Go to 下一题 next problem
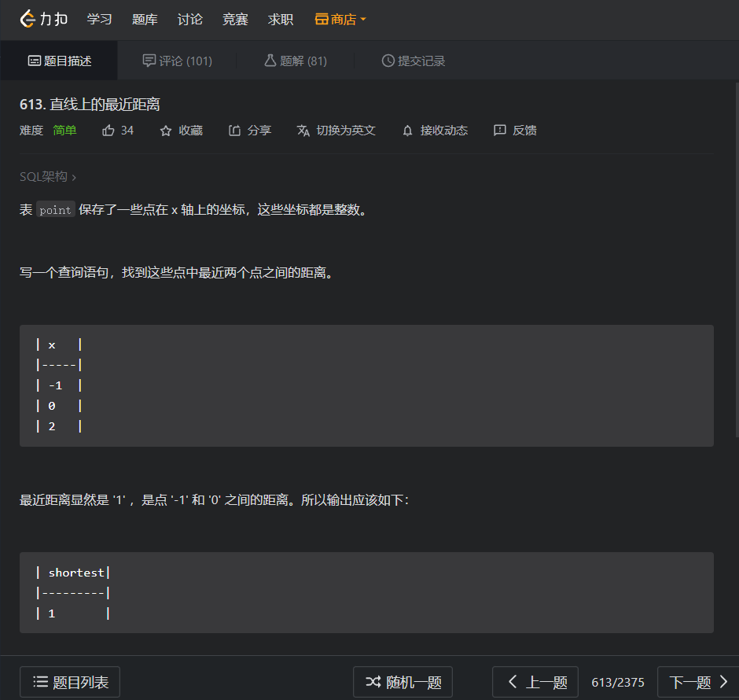This screenshot has width=739, height=700. [698, 682]
